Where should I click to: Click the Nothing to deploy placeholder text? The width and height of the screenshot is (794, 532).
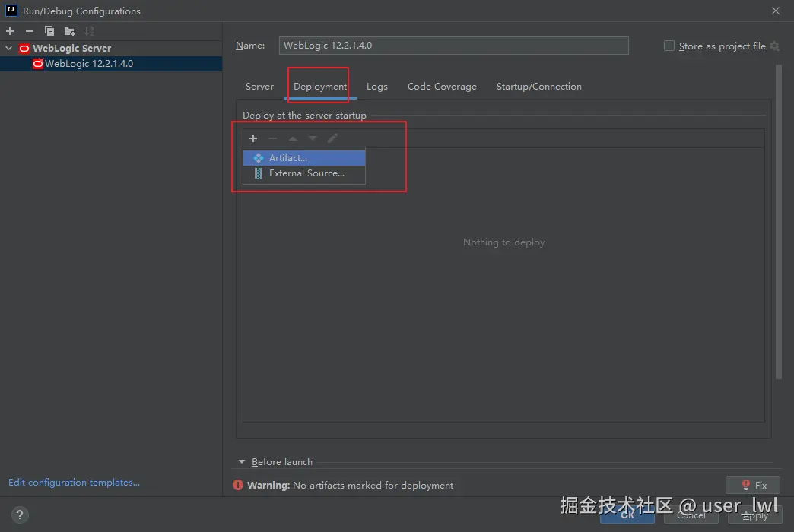503,242
